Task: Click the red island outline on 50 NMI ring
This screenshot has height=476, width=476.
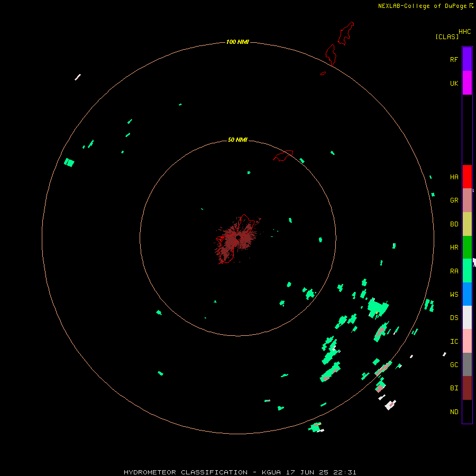Action: (x=283, y=155)
